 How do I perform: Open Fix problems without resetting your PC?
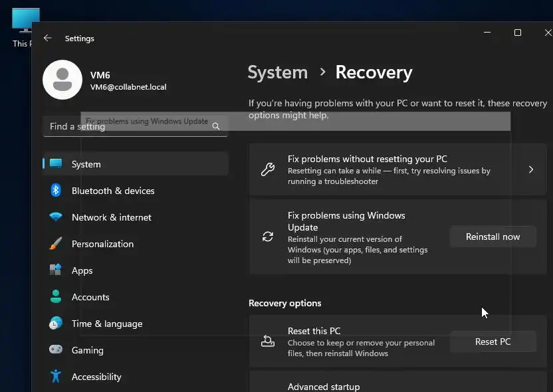398,169
